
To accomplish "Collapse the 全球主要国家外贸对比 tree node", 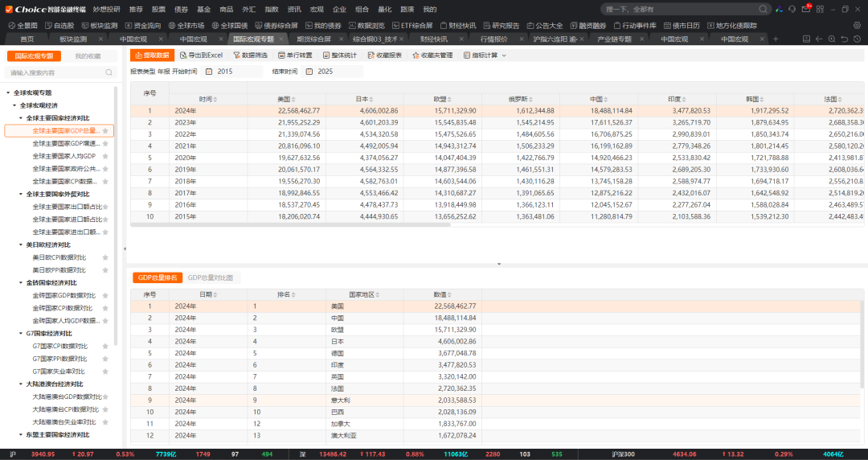I will [22, 194].
